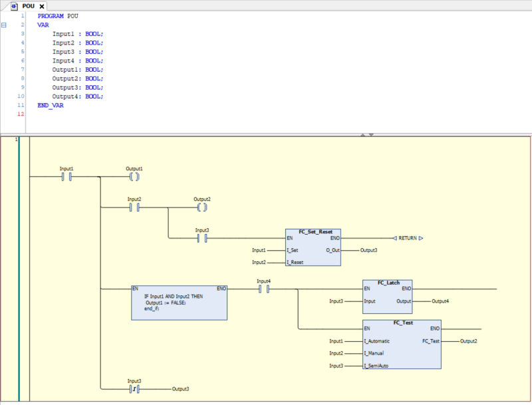The width and height of the screenshot is (532, 405).
Task: Select the Input2 normally-open contact
Action: [x=134, y=207]
